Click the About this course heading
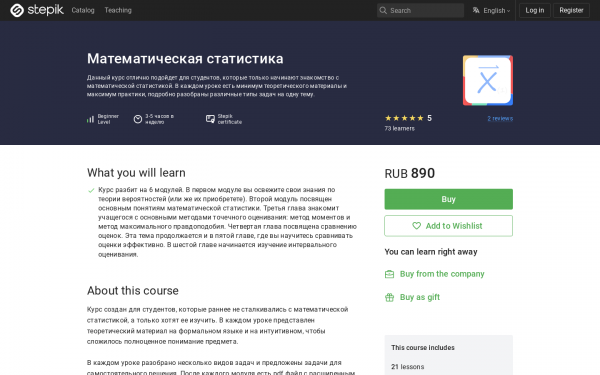 (x=133, y=291)
